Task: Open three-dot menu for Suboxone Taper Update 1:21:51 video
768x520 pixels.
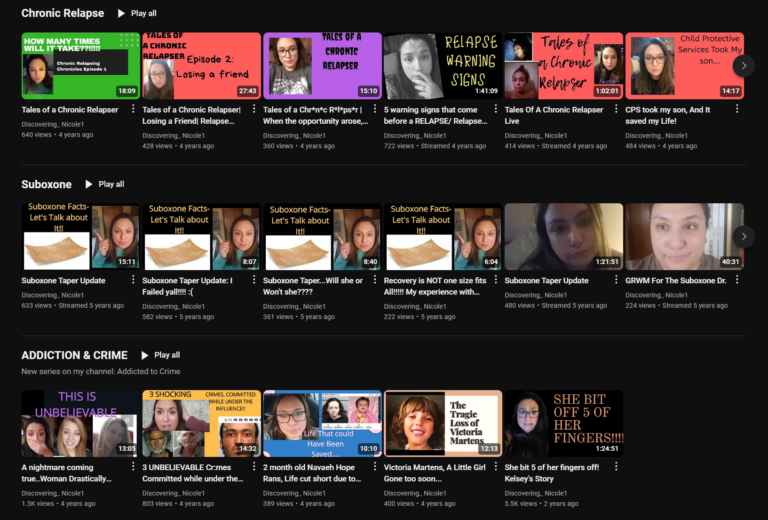Action: pos(616,280)
